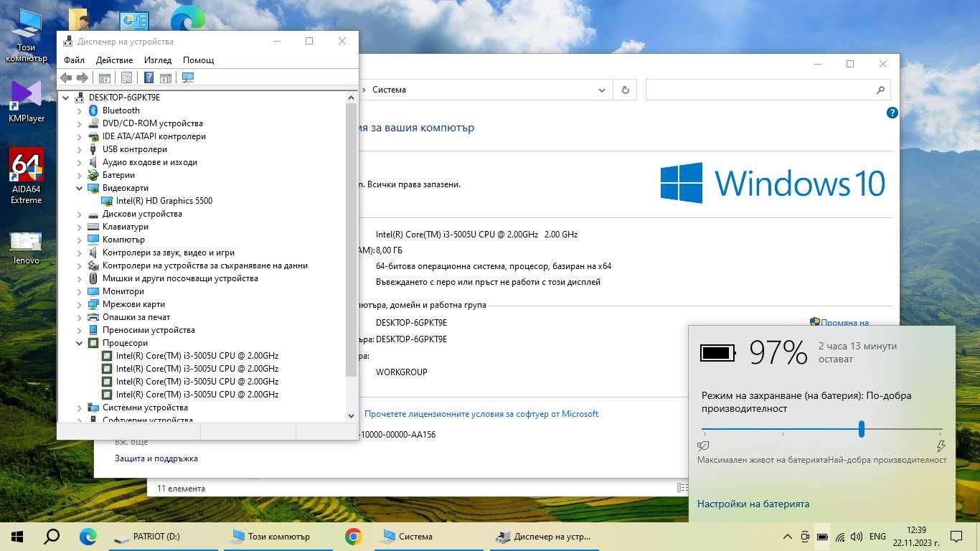Open the Файл menu
Viewport: 980px width, 551px height.
[74, 60]
